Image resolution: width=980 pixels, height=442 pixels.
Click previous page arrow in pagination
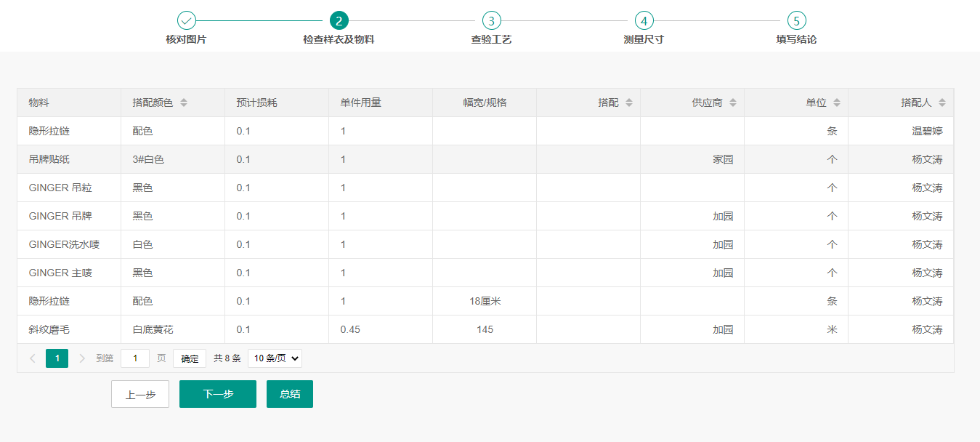[33, 358]
